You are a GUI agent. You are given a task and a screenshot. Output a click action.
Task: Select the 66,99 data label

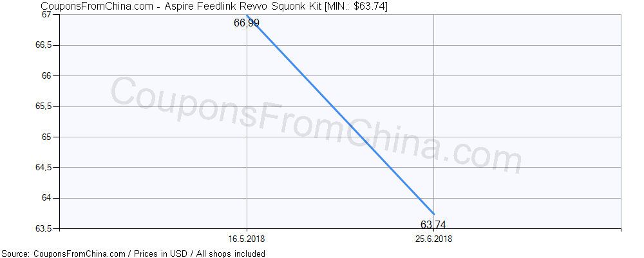pos(247,23)
